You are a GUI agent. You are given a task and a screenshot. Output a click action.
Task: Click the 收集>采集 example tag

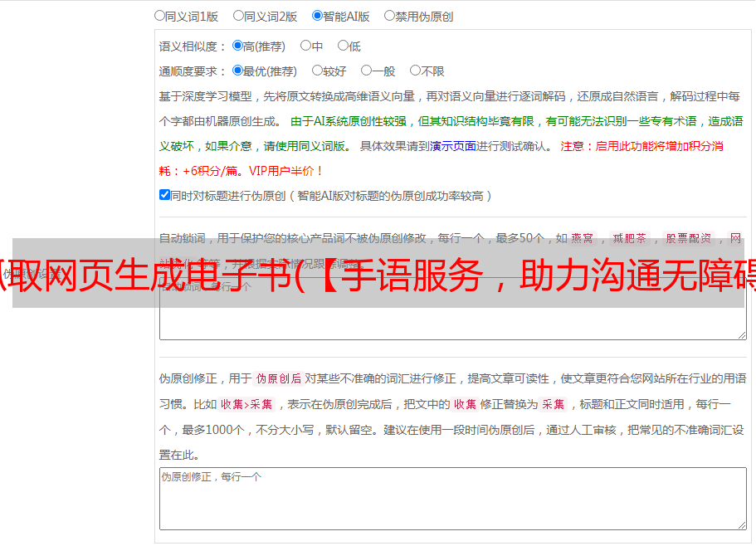[x=246, y=404]
